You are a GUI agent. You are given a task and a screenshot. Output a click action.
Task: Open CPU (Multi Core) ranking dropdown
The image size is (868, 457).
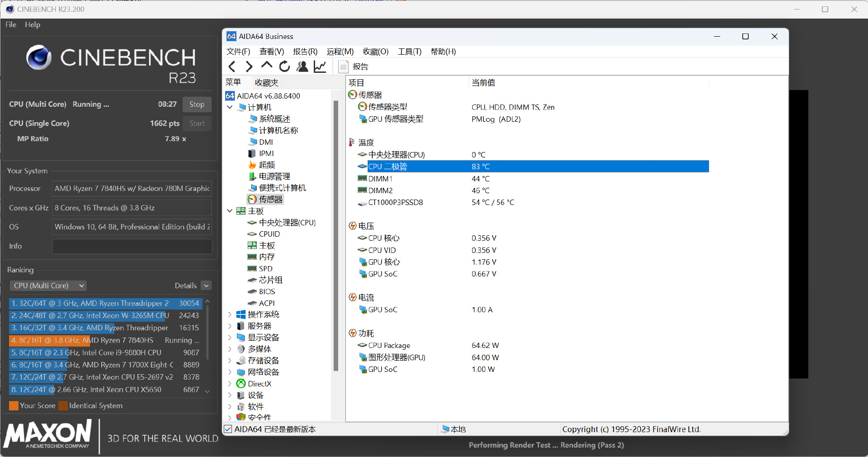(48, 286)
